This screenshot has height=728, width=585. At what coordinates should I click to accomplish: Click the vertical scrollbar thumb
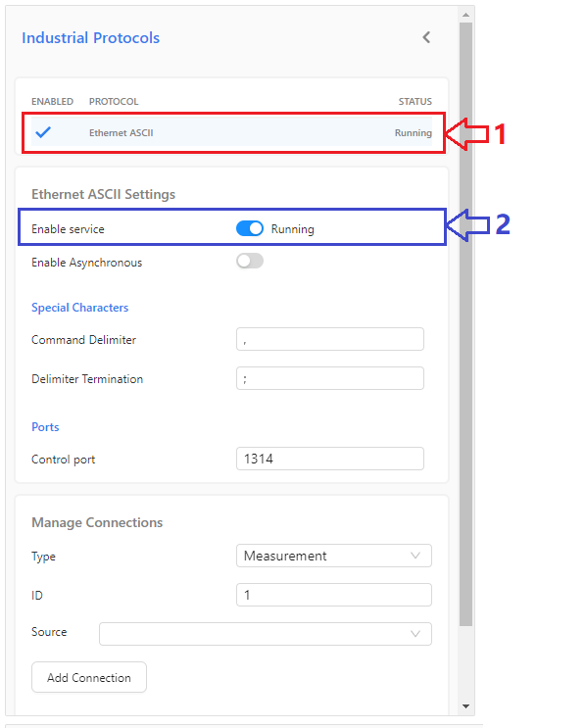[465, 324]
